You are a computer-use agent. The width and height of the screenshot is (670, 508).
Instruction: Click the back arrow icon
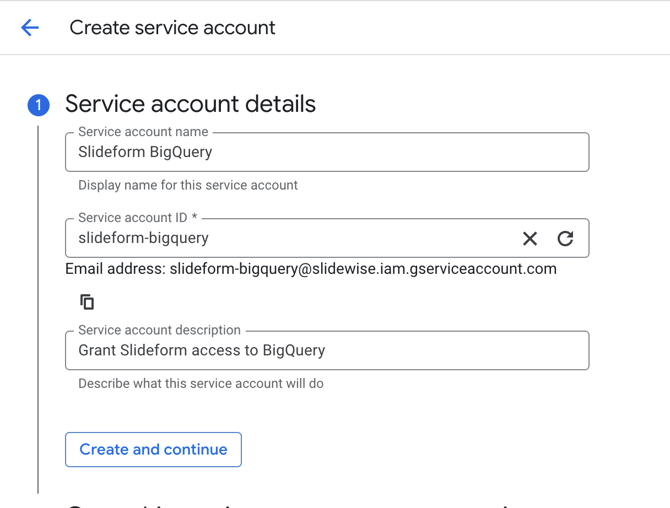30,28
